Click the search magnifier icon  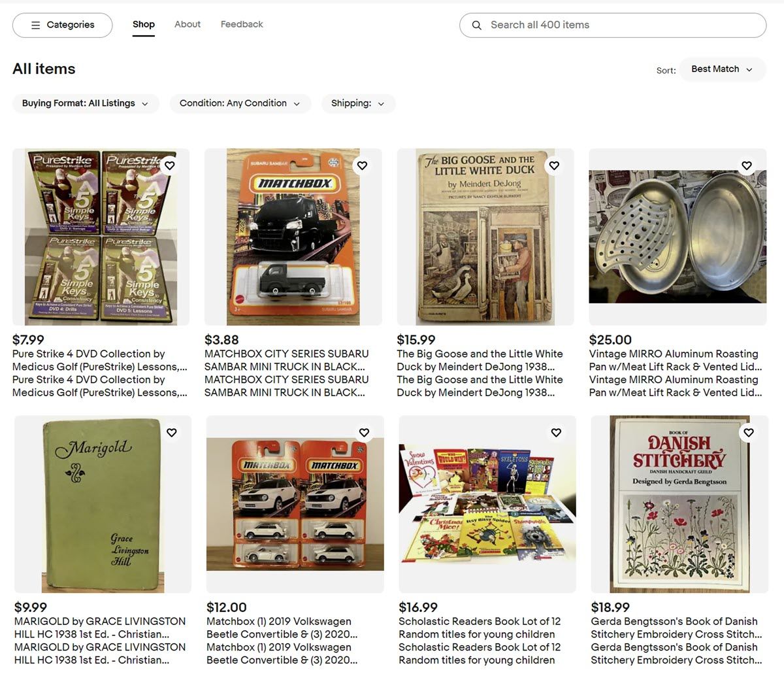(477, 25)
